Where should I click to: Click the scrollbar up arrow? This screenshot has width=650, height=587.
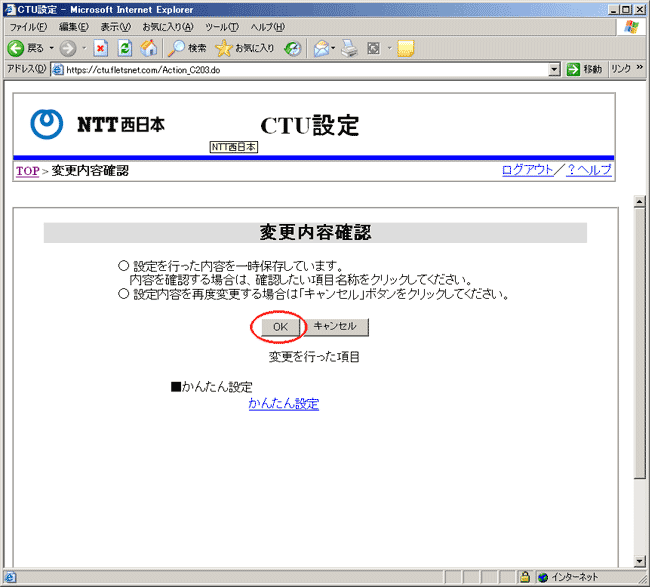pos(639,202)
